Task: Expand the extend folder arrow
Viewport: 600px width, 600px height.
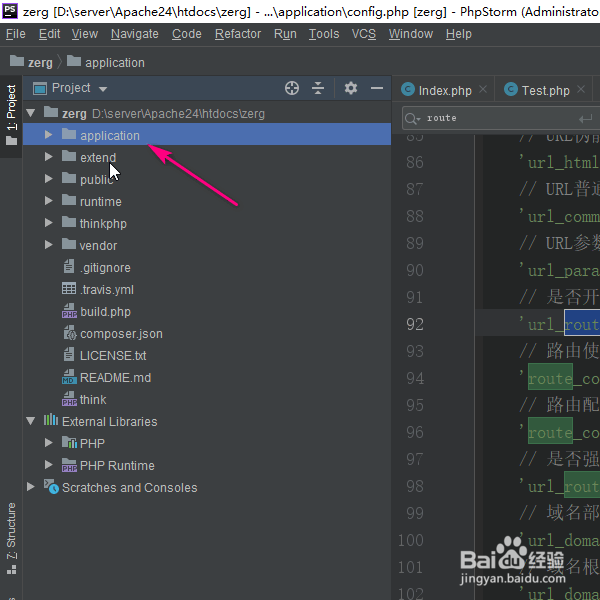Action: [48, 157]
